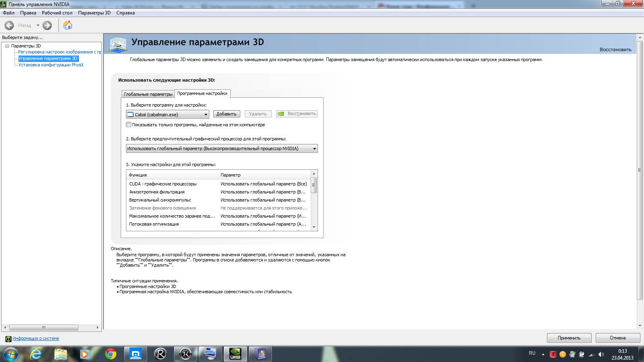Click the Windows update tray icon
The image size is (644, 362).
(x=572, y=354)
